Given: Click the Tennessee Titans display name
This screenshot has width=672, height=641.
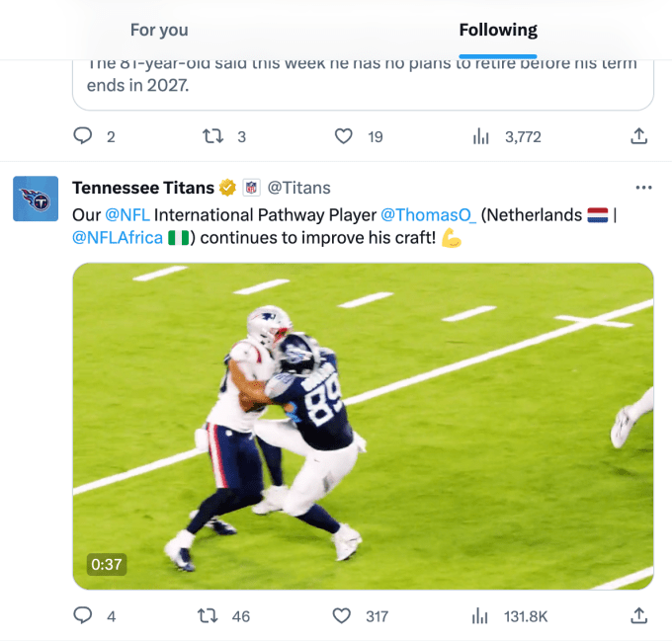Looking at the screenshot, I should (x=143, y=188).
